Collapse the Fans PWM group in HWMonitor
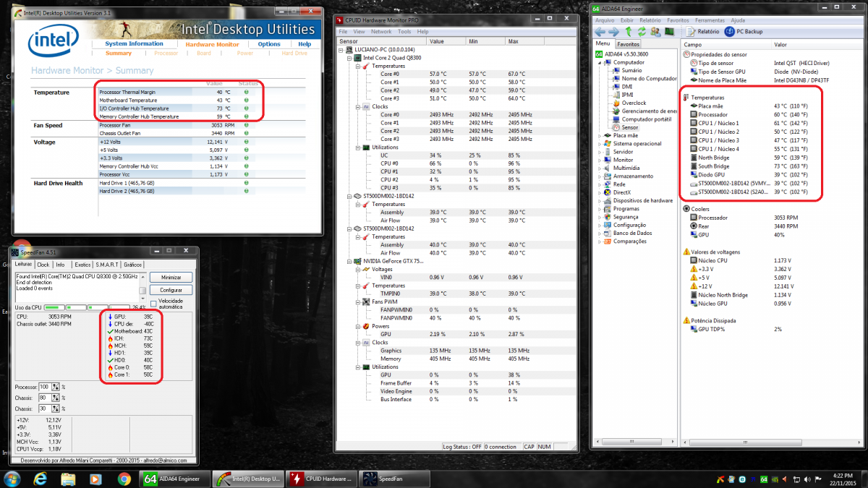 point(357,301)
